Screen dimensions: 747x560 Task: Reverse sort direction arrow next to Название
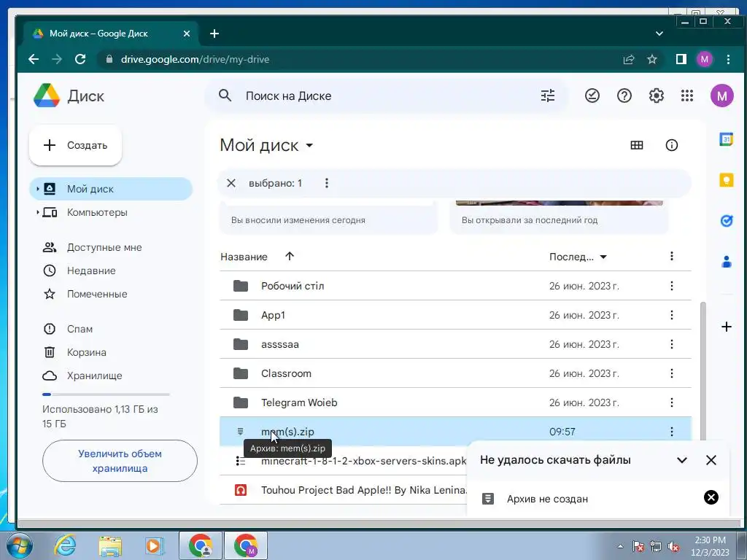[289, 256]
